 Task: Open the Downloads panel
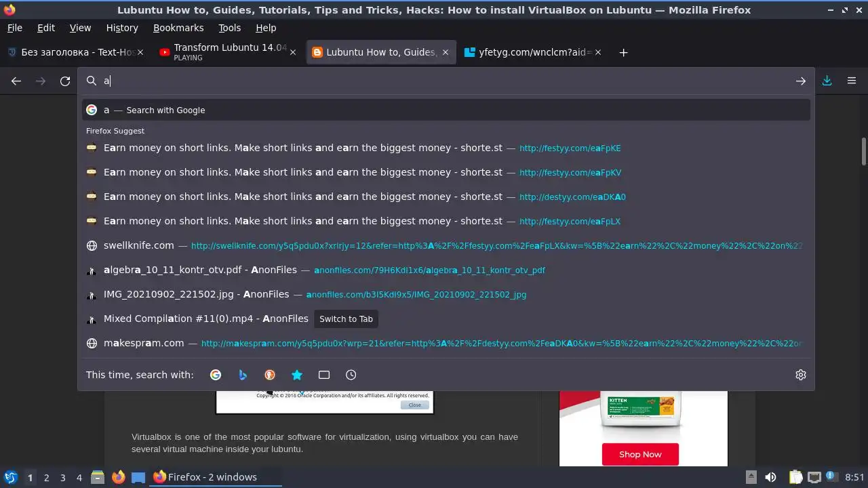coord(827,81)
